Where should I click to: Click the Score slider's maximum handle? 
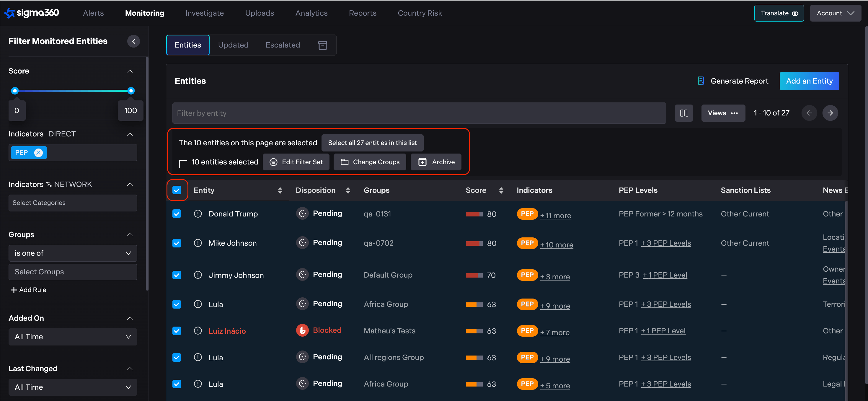coord(131,91)
